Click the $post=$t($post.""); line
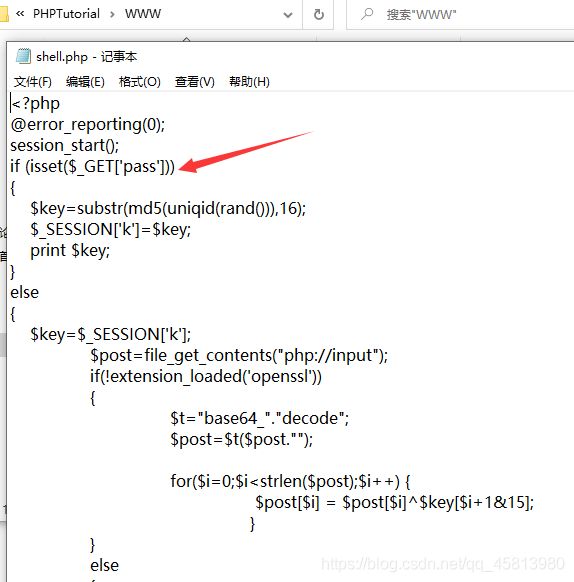 click(x=242, y=440)
